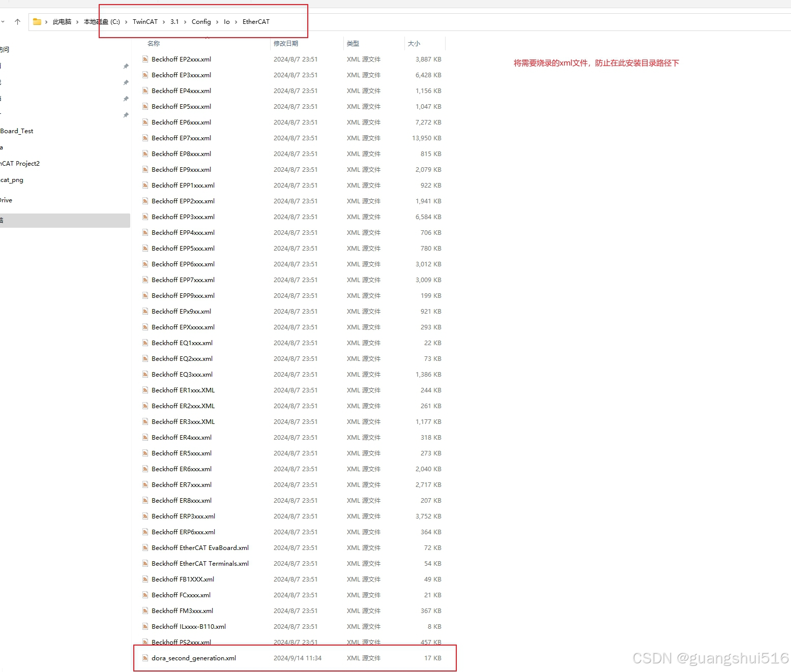Click the folder icon in address bar
The image size is (791, 672).
pyautogui.click(x=37, y=22)
